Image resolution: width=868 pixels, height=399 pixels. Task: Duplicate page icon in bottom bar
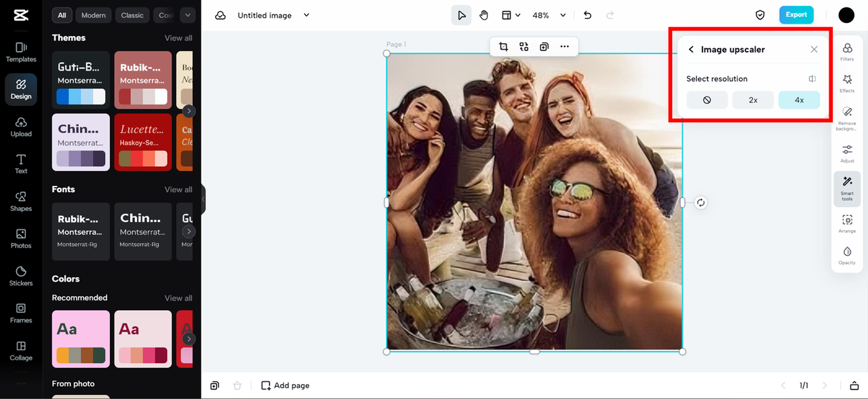point(214,385)
